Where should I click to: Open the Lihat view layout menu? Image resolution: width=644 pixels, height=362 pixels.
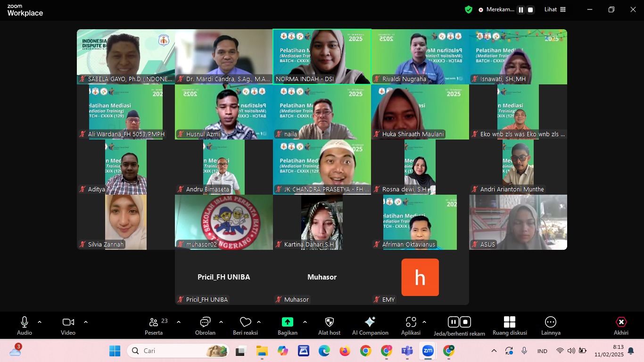tap(555, 9)
